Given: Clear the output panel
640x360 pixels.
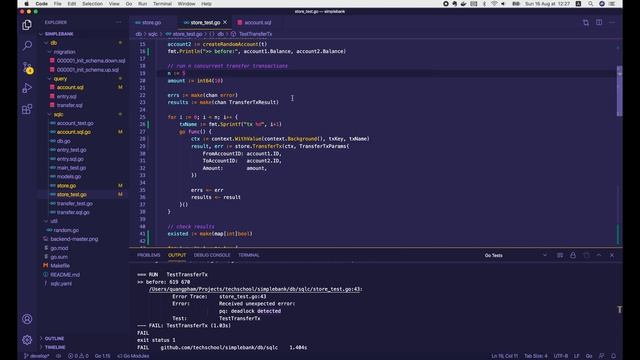Looking at the screenshot, I should [x=560, y=255].
